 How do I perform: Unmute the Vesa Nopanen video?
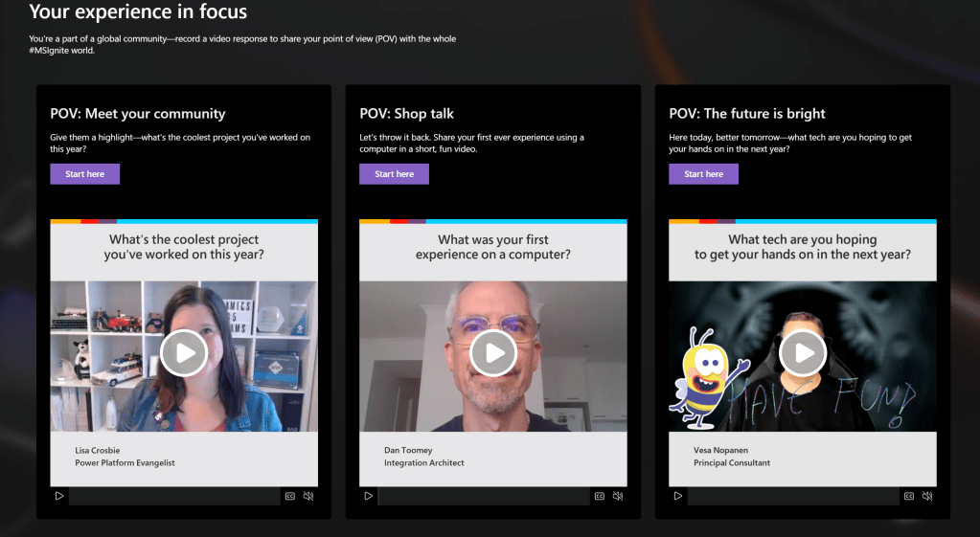pos(927,496)
